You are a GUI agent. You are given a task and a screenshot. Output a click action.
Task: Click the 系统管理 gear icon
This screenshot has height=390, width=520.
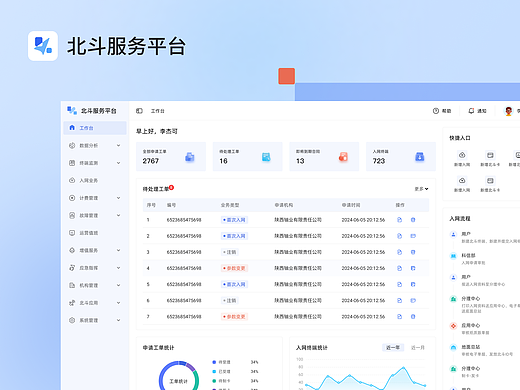click(x=72, y=320)
